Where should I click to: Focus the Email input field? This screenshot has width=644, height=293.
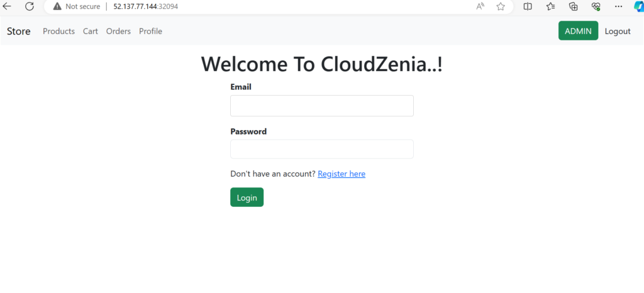point(321,106)
